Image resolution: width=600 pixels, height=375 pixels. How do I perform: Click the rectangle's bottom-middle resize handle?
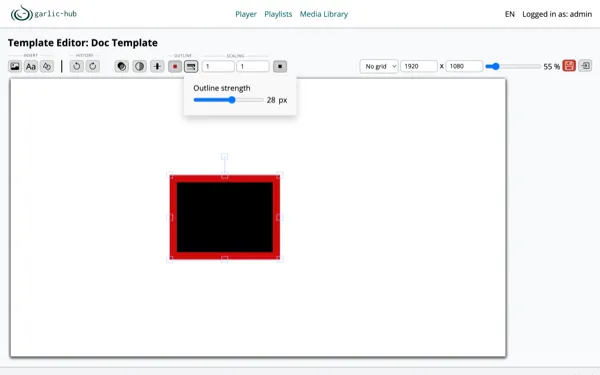coord(225,259)
